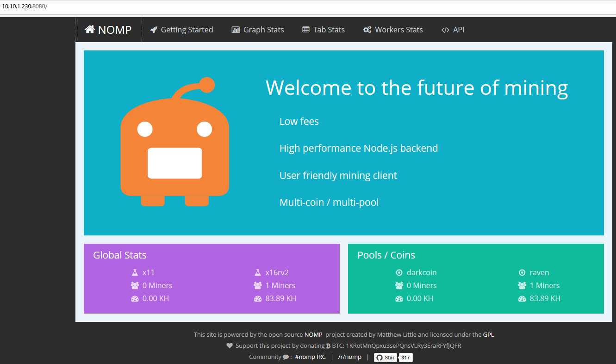Click the miners icon in x11 stats
Image resolution: width=616 pixels, height=364 pixels.
[x=135, y=285]
